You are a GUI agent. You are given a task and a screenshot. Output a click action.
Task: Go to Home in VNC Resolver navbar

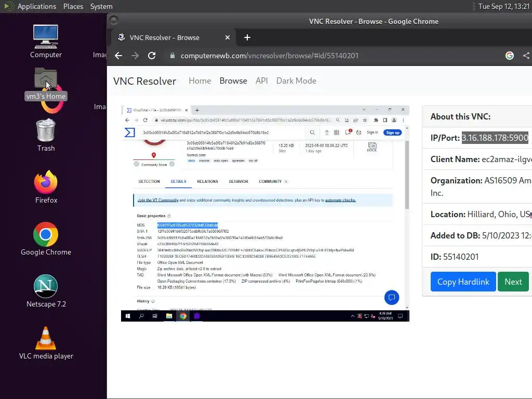pyautogui.click(x=200, y=81)
